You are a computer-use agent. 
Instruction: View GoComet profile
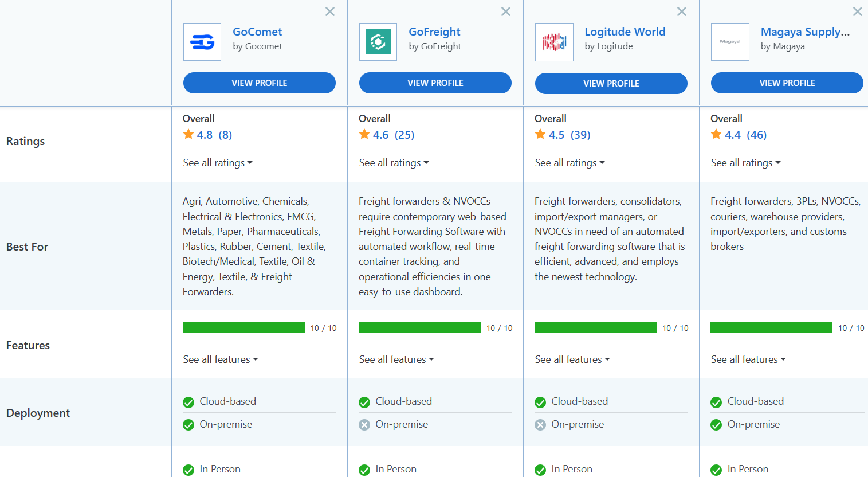coord(260,83)
